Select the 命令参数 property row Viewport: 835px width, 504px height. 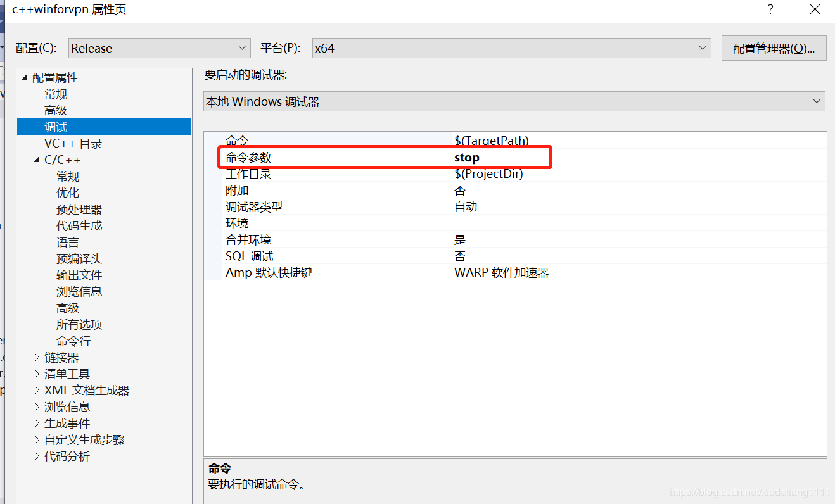[317, 157]
